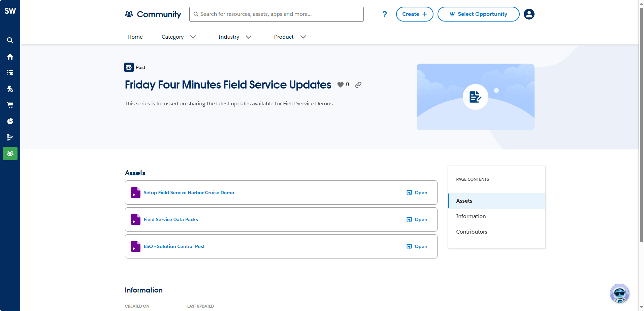Jump to Contributors in Page Contents
The height and width of the screenshot is (311, 644).
[x=472, y=232]
